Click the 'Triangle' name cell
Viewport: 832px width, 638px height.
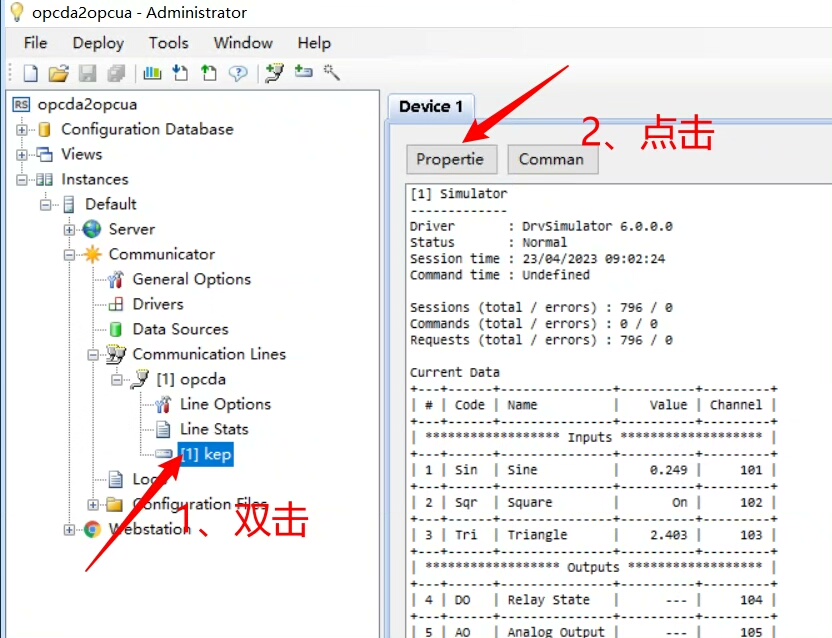point(537,535)
